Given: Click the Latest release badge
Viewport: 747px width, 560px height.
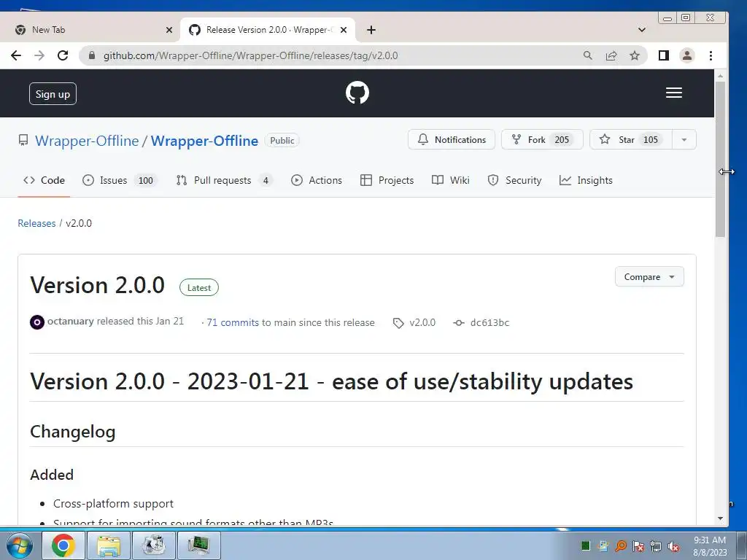Looking at the screenshot, I should pos(198,287).
